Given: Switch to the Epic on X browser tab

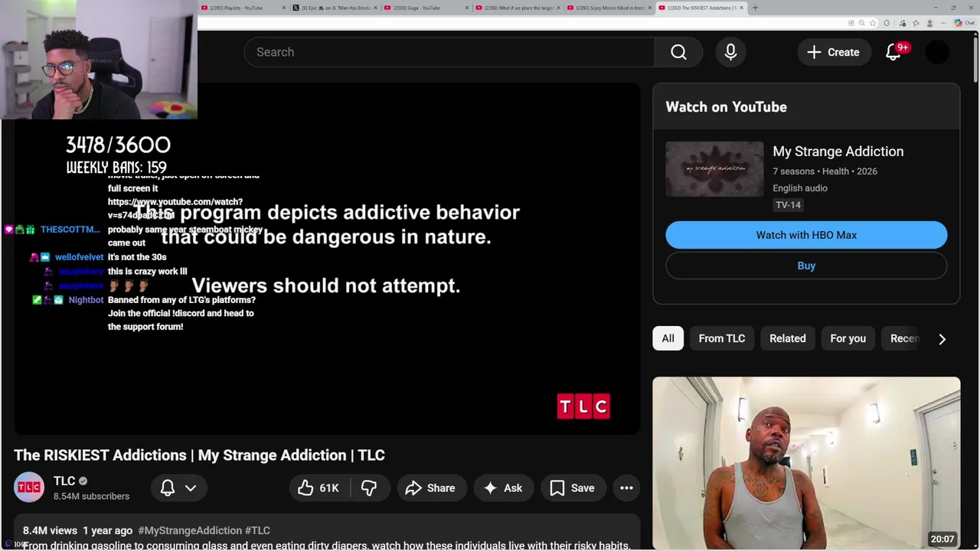Looking at the screenshot, I should coord(335,8).
